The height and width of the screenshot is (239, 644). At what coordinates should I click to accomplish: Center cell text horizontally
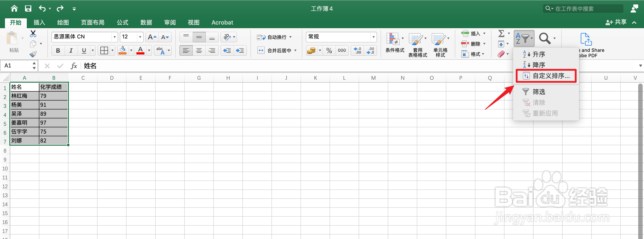tap(199, 50)
